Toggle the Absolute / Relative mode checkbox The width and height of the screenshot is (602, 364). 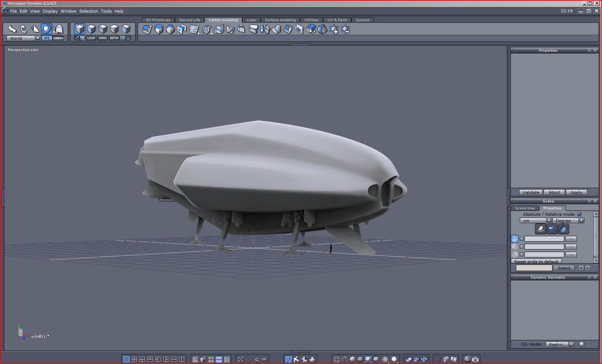(x=579, y=214)
